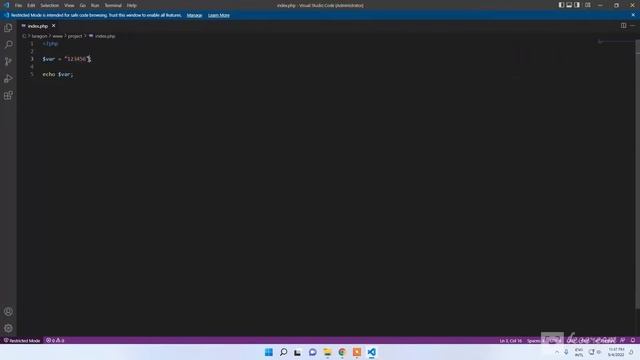Image resolution: width=640 pixels, height=360 pixels.
Task: Open the Search view in activity bar
Action: [x=8, y=44]
